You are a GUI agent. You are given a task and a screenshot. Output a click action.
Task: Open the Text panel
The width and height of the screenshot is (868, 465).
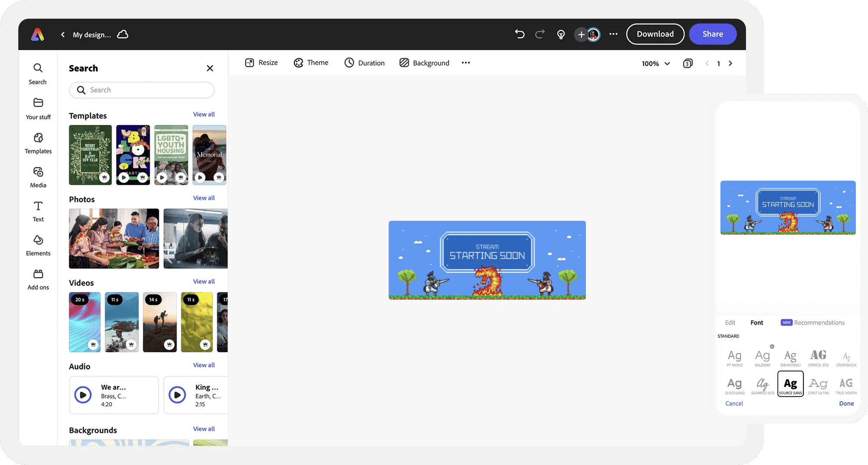pos(38,212)
